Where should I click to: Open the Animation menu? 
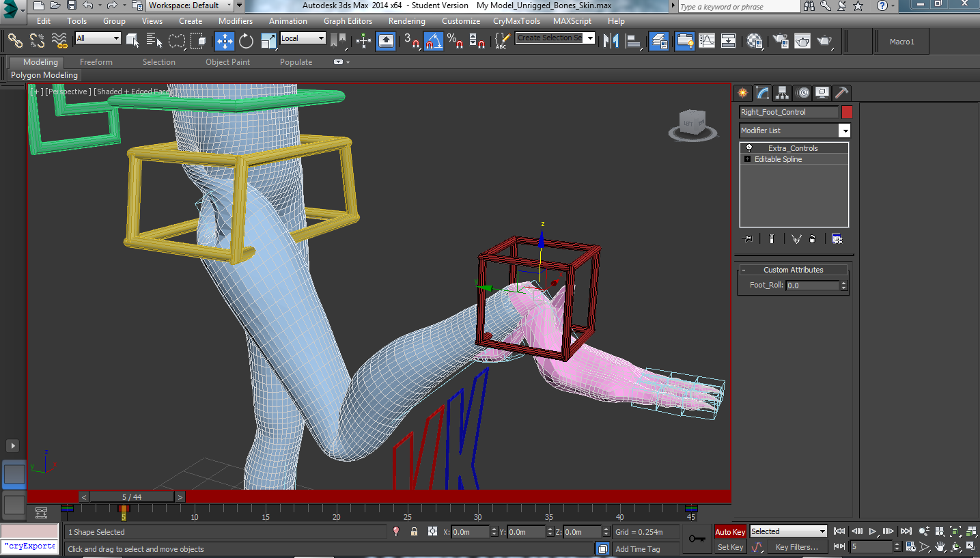point(288,21)
